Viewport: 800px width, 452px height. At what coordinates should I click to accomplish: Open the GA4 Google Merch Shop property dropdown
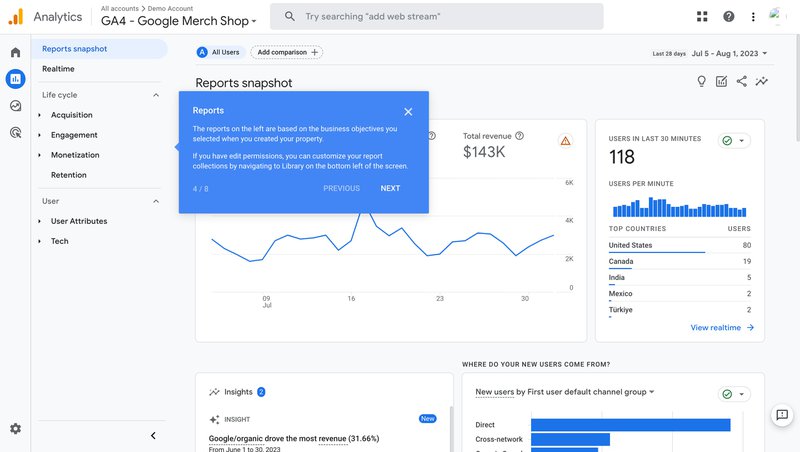pyautogui.click(x=179, y=21)
